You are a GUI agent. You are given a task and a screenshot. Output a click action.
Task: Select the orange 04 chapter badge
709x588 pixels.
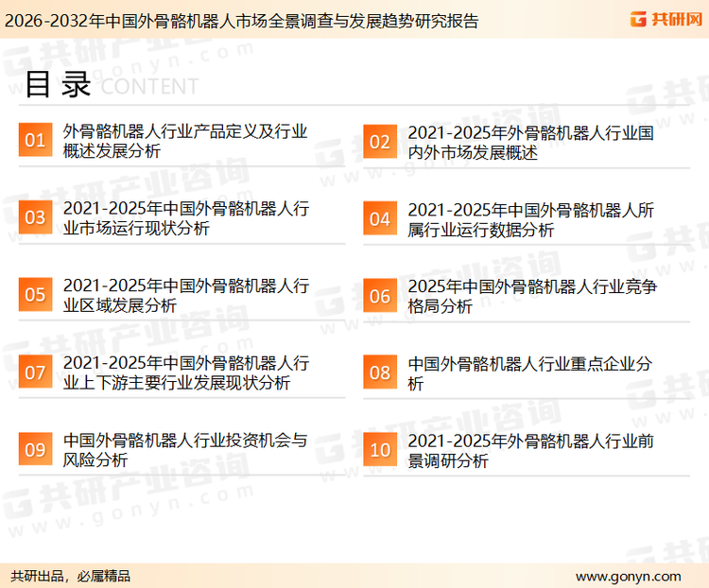tap(380, 218)
